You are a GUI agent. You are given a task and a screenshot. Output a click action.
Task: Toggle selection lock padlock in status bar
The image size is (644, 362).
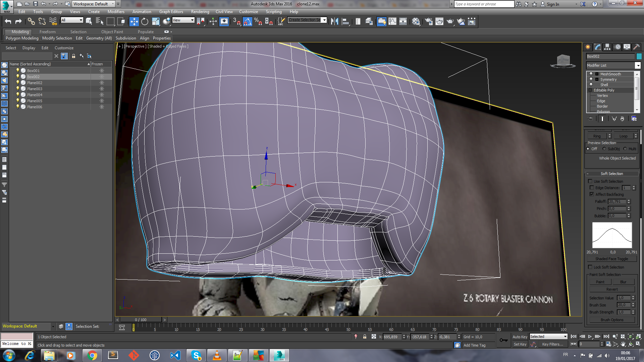(x=365, y=337)
